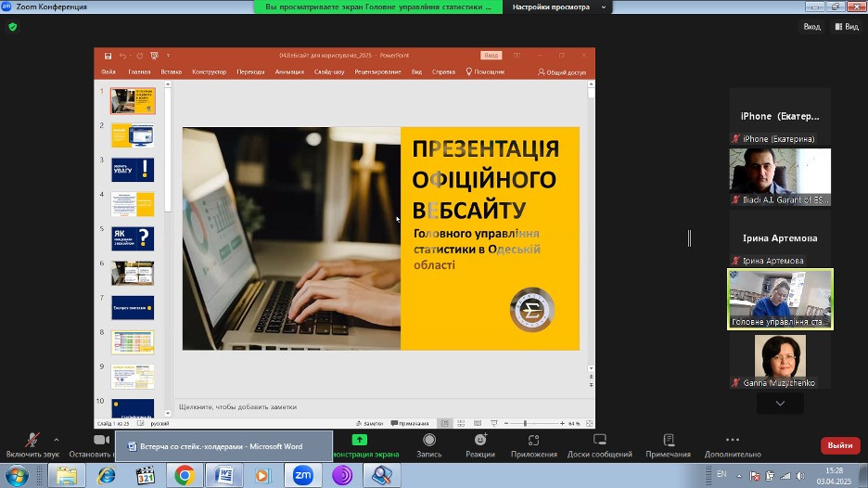The image size is (868, 488).
Task: Click PowerPoint Save disk icon
Action: [x=108, y=56]
